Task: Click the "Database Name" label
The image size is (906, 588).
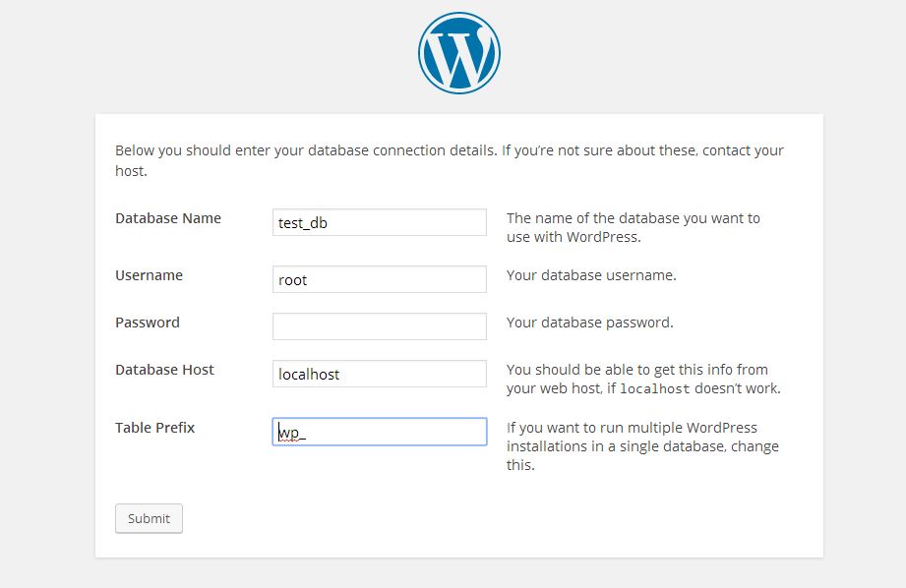Action: tap(168, 218)
